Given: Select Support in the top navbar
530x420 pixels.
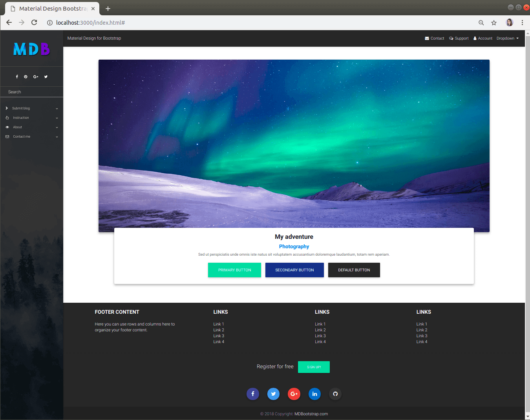Looking at the screenshot, I should point(459,38).
